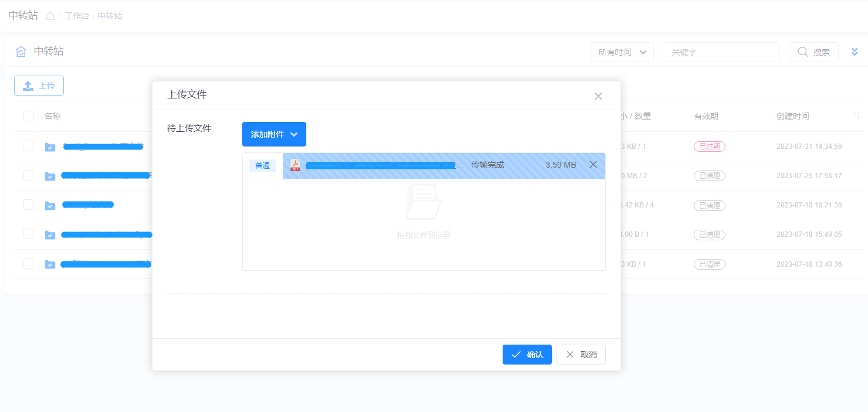Click the PDF file icon in upload list

pos(295,165)
